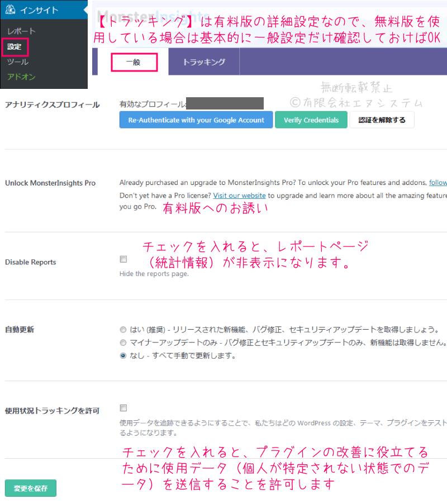Viewport: 447px width, 504px height.
Task: Click the MonsterInsights icon beside インサイト
Action: click(10, 9)
